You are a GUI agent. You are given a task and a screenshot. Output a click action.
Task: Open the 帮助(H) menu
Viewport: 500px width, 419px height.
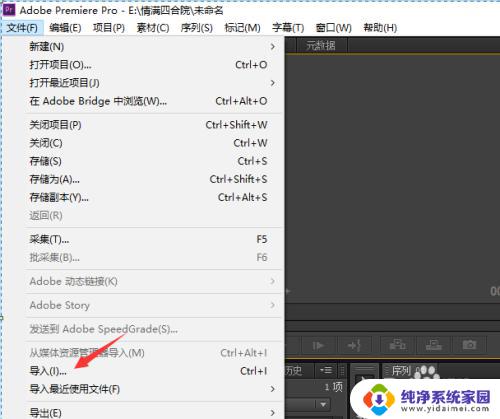pyautogui.click(x=380, y=28)
